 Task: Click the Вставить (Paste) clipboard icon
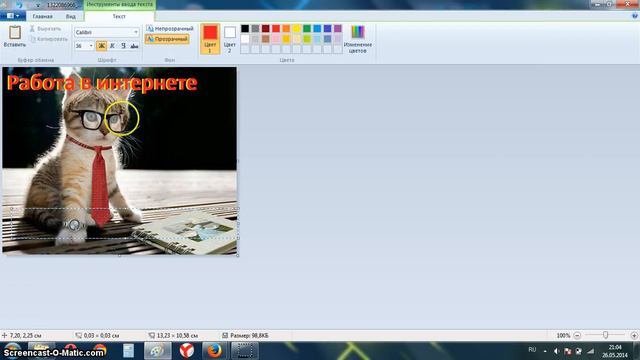tap(15, 32)
